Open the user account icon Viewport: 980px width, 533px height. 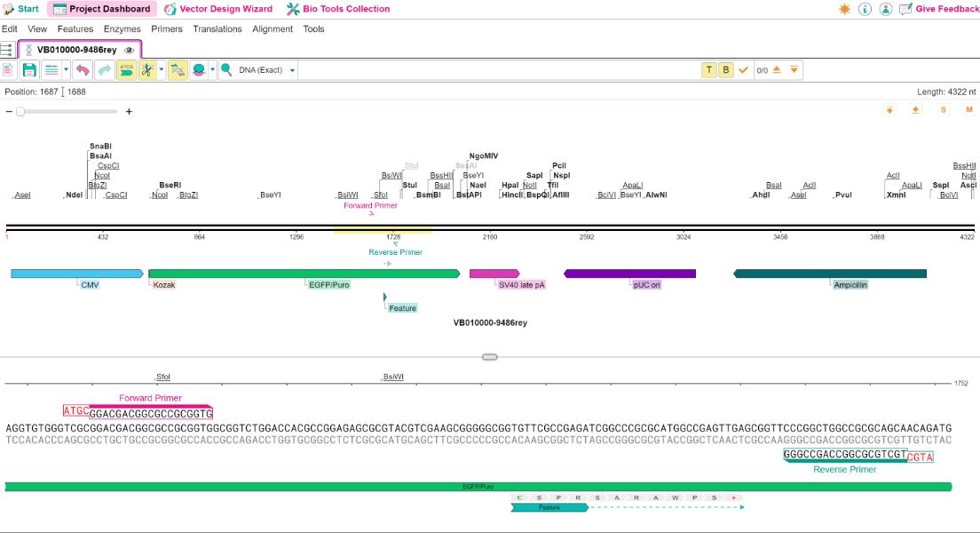tap(886, 10)
